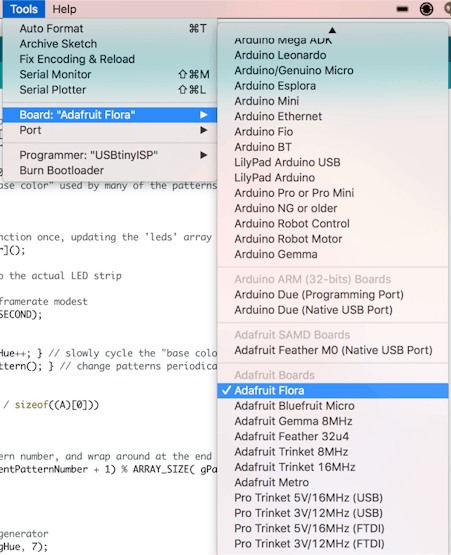The width and height of the screenshot is (451, 555).
Task: Select Pro Trinket 3V/12MHz (FTDI)
Action: 333,544
